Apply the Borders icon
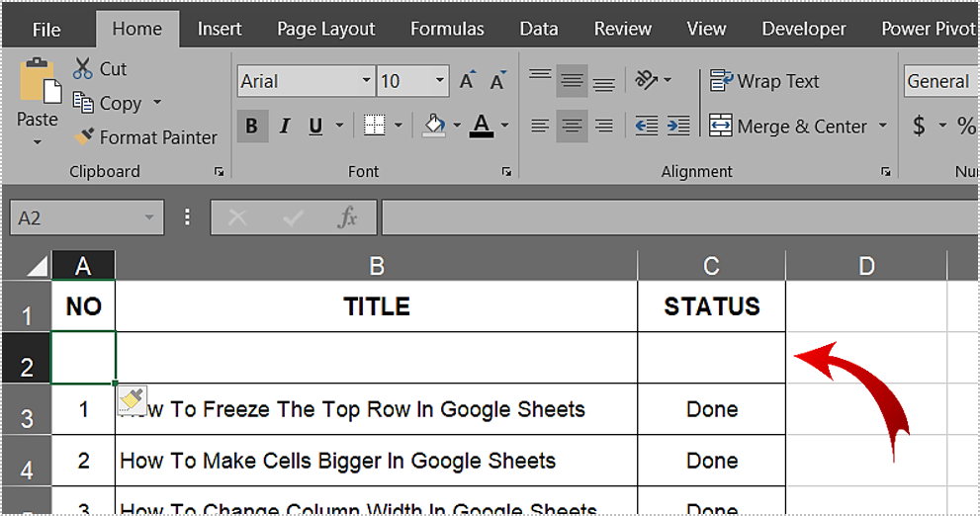Image resolution: width=980 pixels, height=516 pixels. [375, 125]
